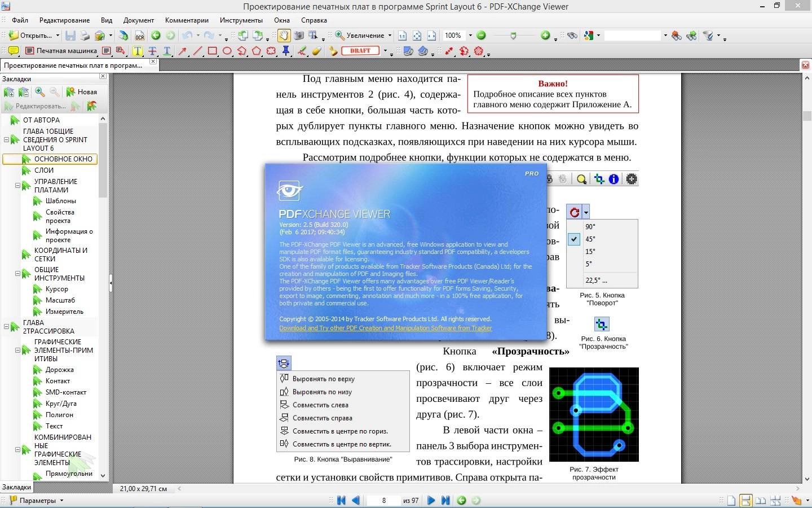Select the Hand tool
The image size is (812, 508).
tap(284, 36)
